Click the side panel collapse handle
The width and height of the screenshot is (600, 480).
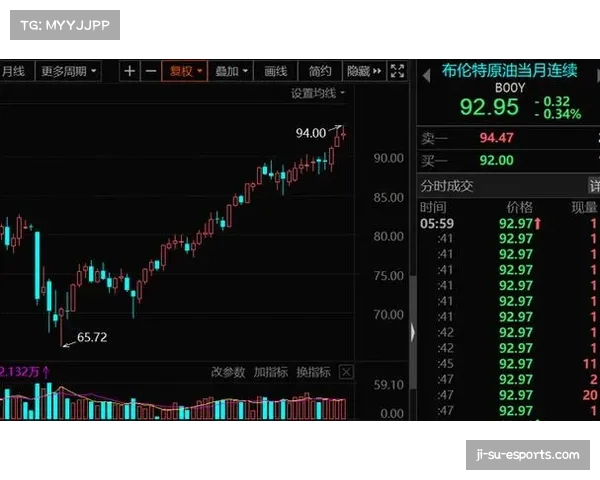(411, 331)
